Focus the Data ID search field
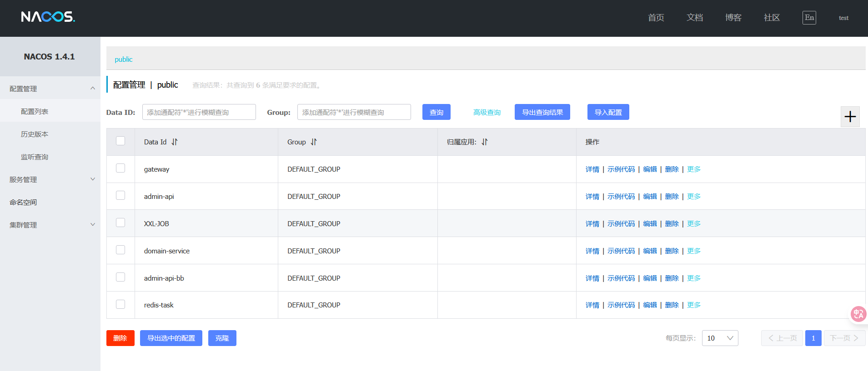This screenshot has height=371, width=868. 199,112
